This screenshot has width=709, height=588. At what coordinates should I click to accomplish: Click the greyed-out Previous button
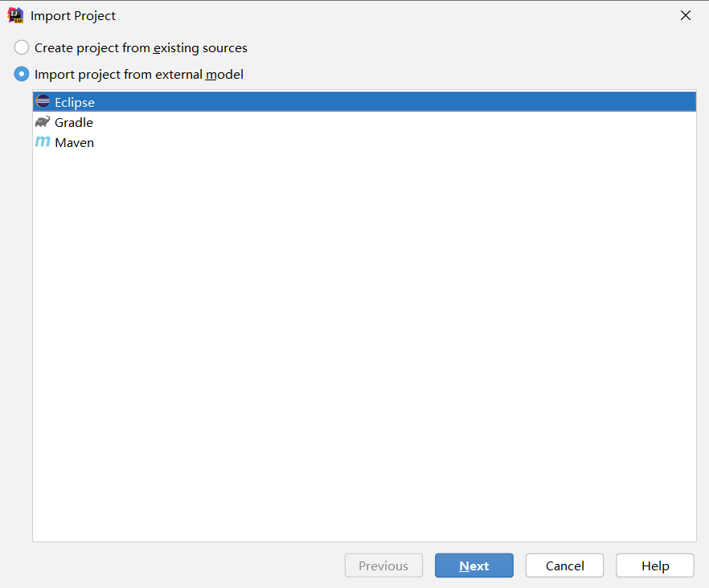[x=383, y=566]
